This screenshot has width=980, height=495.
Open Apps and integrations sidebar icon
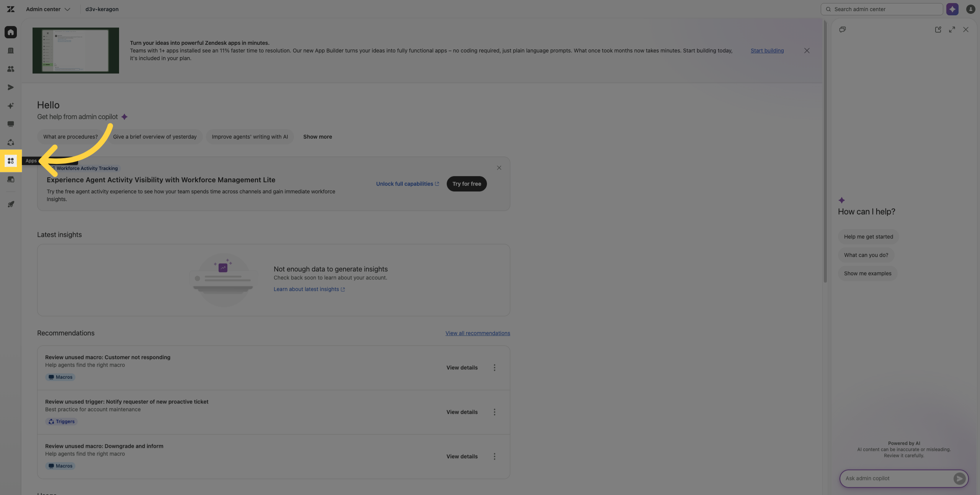(11, 161)
